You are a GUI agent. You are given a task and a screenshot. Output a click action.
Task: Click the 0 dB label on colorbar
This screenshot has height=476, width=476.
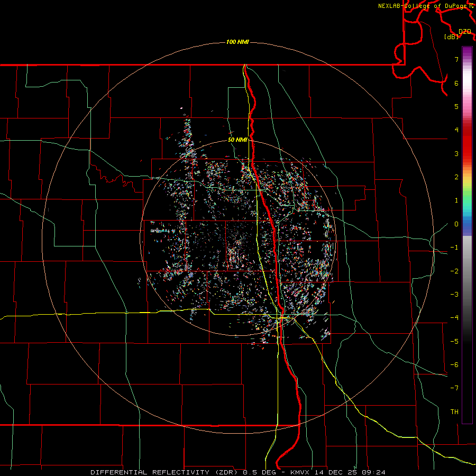tap(456, 224)
